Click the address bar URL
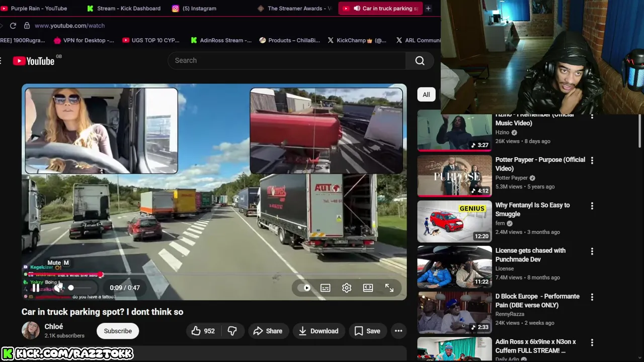The width and height of the screenshot is (644, 362). (x=69, y=26)
